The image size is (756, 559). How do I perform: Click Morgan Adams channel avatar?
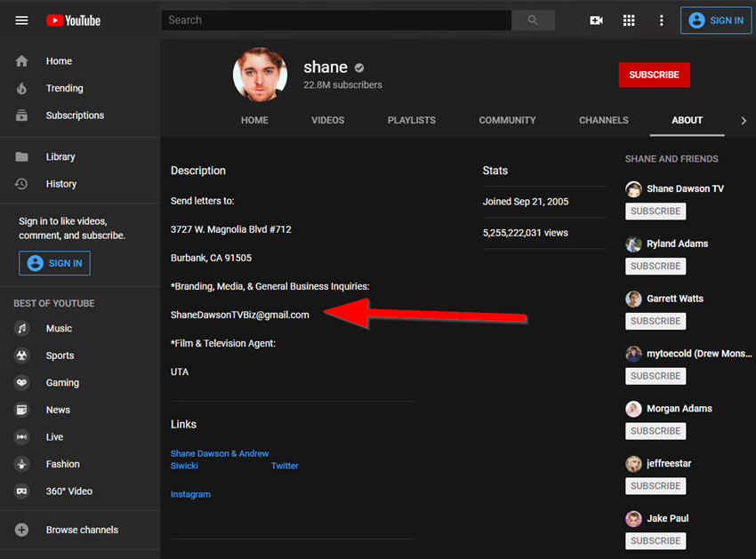pyautogui.click(x=633, y=409)
